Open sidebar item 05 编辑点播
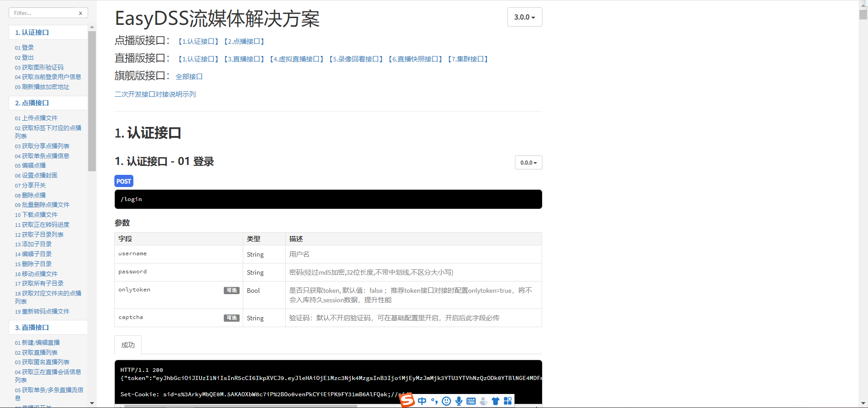868x408 pixels. tap(30, 165)
